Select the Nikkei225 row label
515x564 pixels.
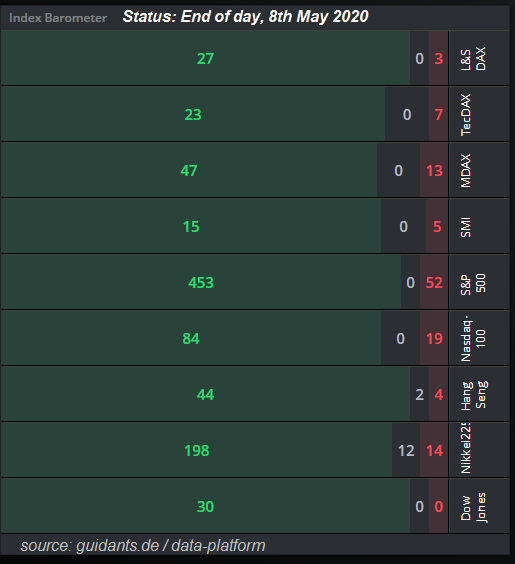coord(466,449)
